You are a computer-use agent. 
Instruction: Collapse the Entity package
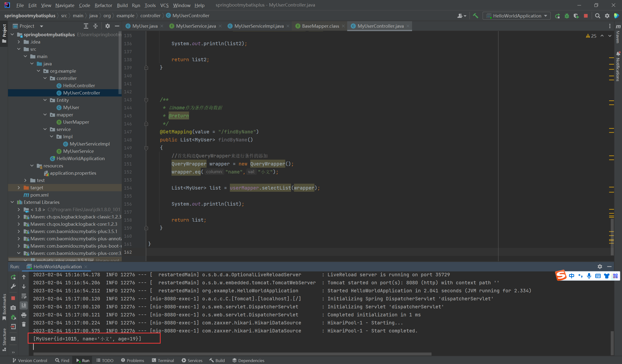tap(45, 100)
